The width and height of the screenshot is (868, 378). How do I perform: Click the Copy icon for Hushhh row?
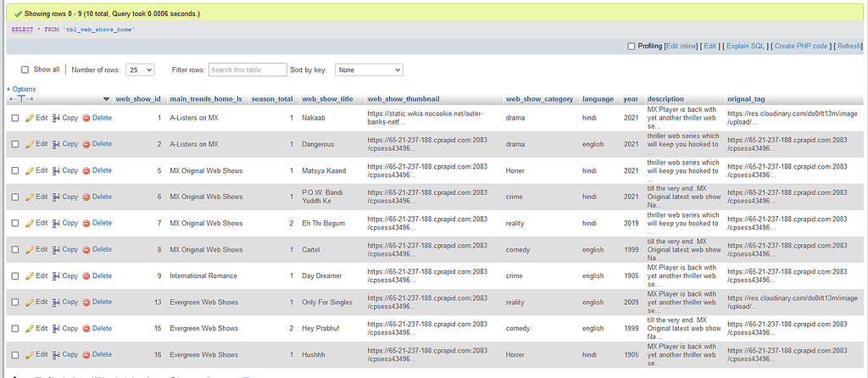coord(57,355)
